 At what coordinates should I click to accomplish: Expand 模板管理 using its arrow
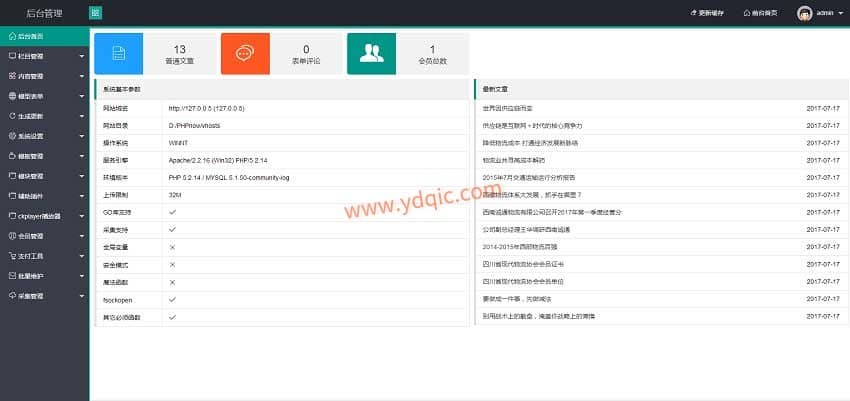pos(82,157)
